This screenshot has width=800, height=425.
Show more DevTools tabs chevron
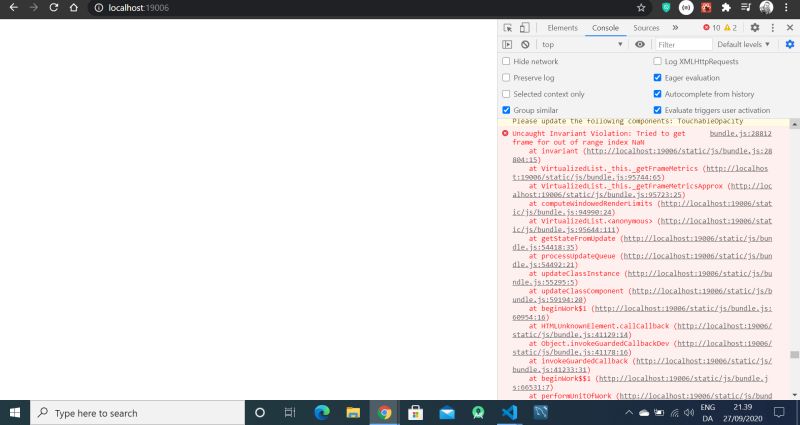[x=676, y=28]
